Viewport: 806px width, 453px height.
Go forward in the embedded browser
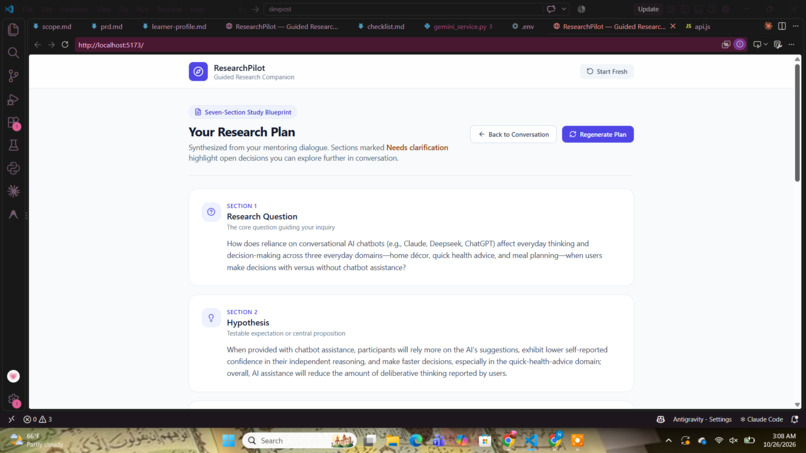click(51, 45)
